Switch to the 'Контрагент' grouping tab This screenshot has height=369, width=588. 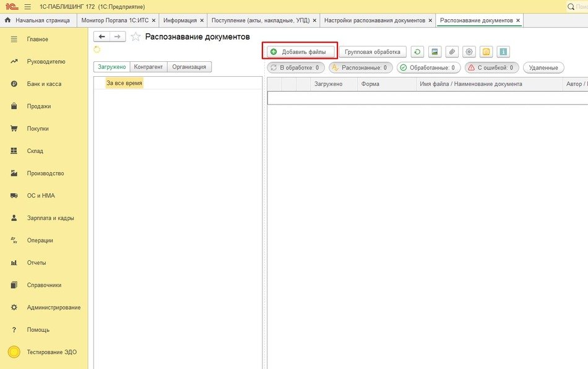coord(149,67)
